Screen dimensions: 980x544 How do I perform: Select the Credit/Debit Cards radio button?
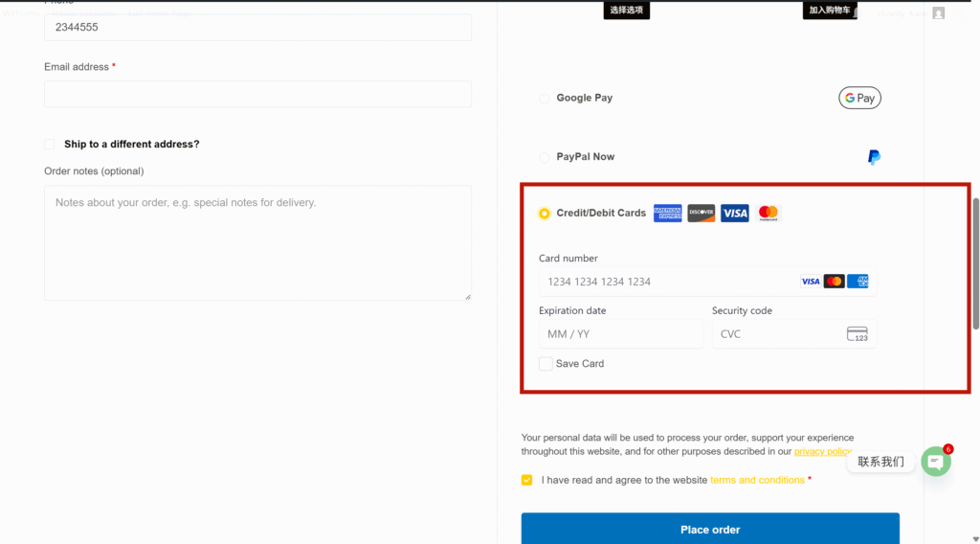tap(544, 214)
